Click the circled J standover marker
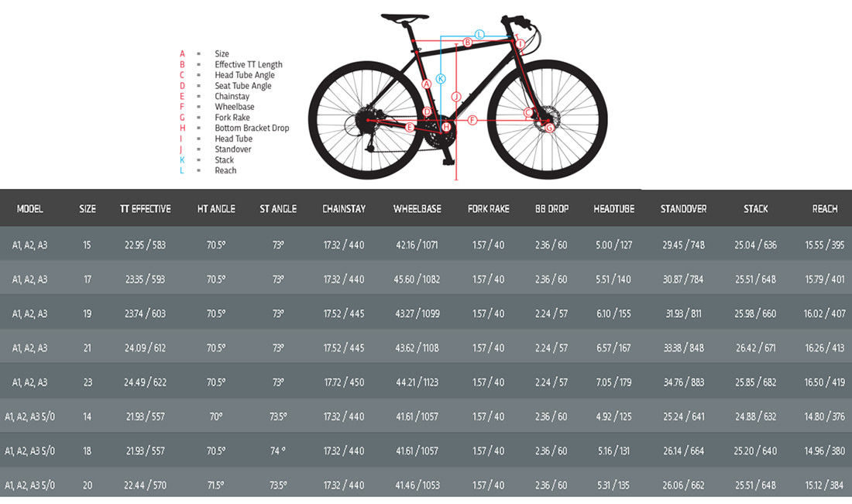This screenshot has height=504, width=852. pyautogui.click(x=457, y=96)
